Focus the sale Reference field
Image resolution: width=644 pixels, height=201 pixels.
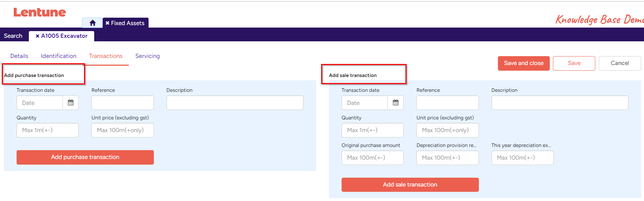click(447, 103)
